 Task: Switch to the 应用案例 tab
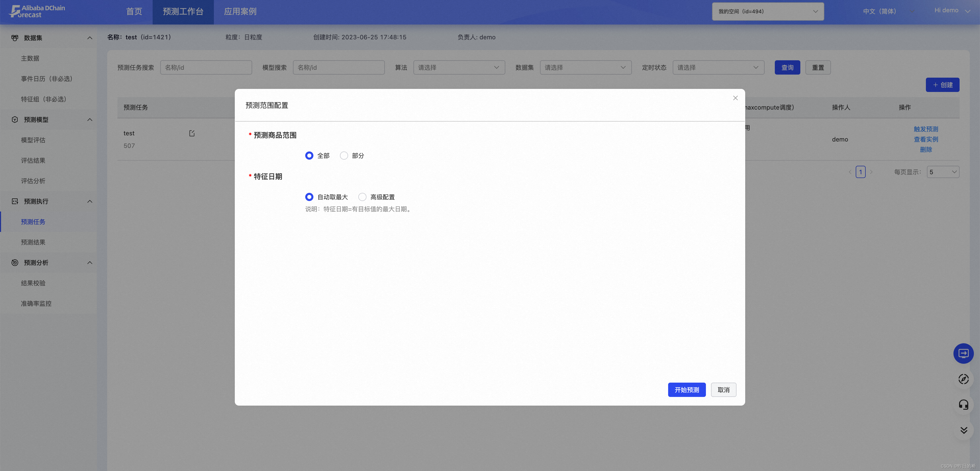click(x=240, y=12)
